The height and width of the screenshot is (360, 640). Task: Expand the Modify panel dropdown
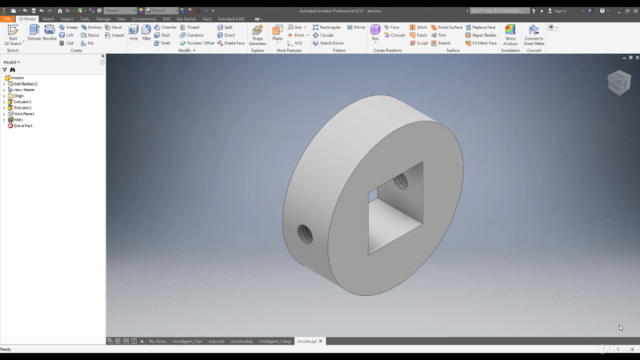tap(187, 50)
